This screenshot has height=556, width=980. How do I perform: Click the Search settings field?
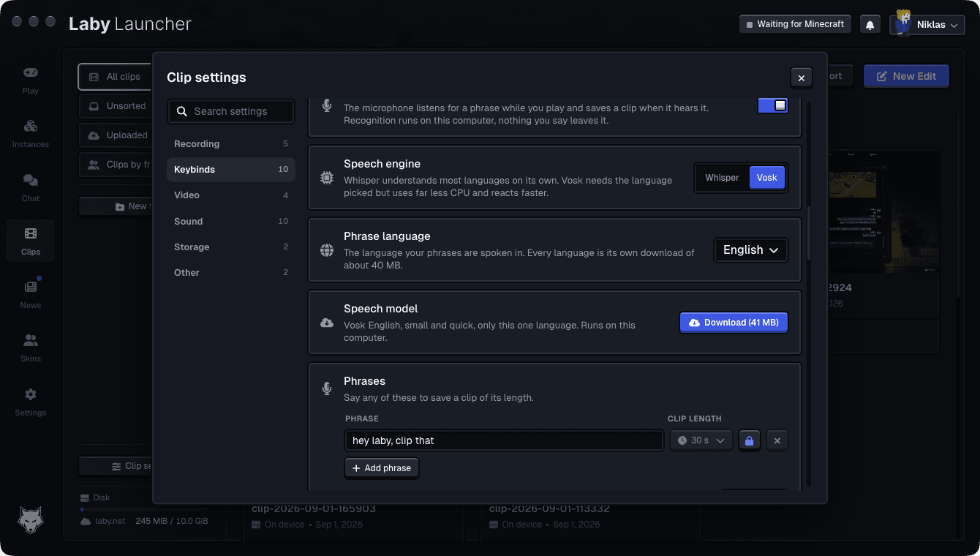pos(231,111)
